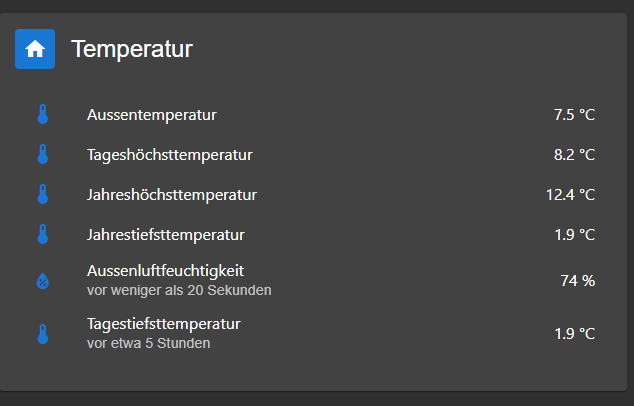Click the 74 % humidity value
Image resolution: width=634 pixels, height=406 pixels.
click(x=577, y=281)
